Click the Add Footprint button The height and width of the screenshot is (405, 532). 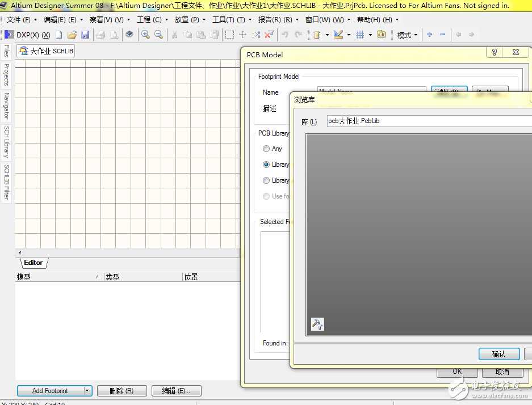pyautogui.click(x=50, y=391)
